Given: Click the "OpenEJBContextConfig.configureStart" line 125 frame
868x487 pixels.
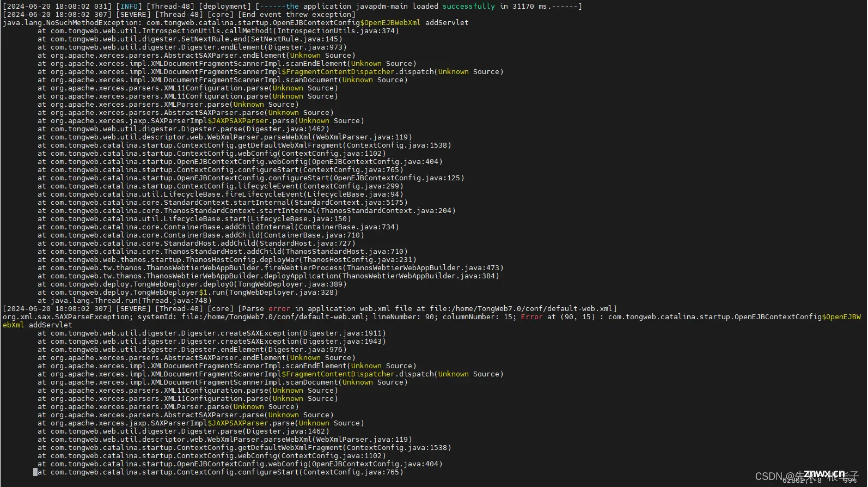Looking at the screenshot, I should click(x=251, y=178).
